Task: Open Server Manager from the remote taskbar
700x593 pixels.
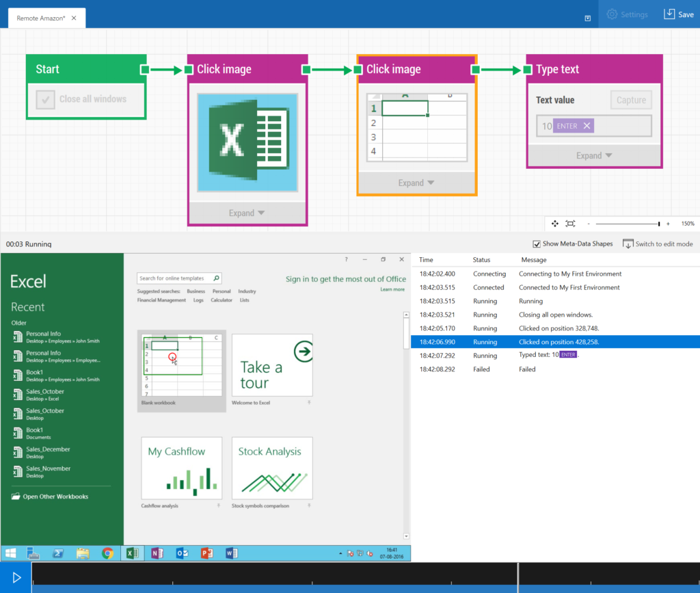Action: coord(33,553)
